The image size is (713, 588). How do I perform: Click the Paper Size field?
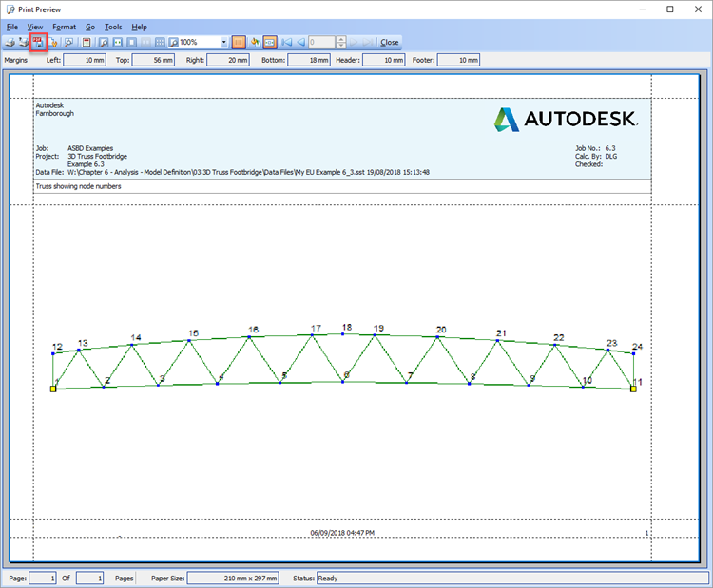click(x=233, y=578)
